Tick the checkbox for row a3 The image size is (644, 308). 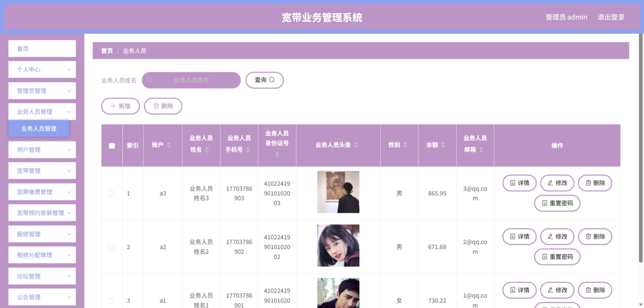tap(111, 194)
